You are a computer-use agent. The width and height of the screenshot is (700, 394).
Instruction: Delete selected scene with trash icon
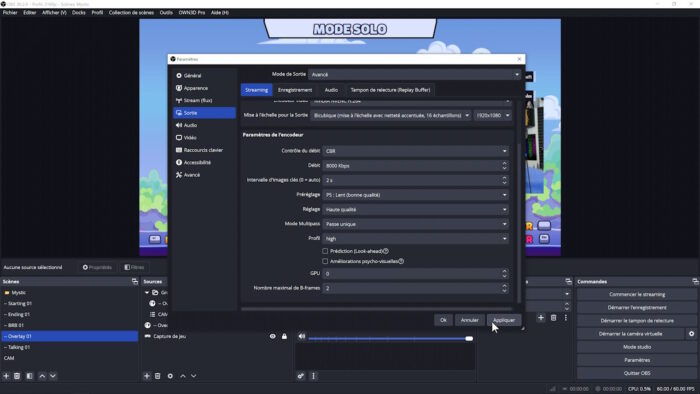17,376
